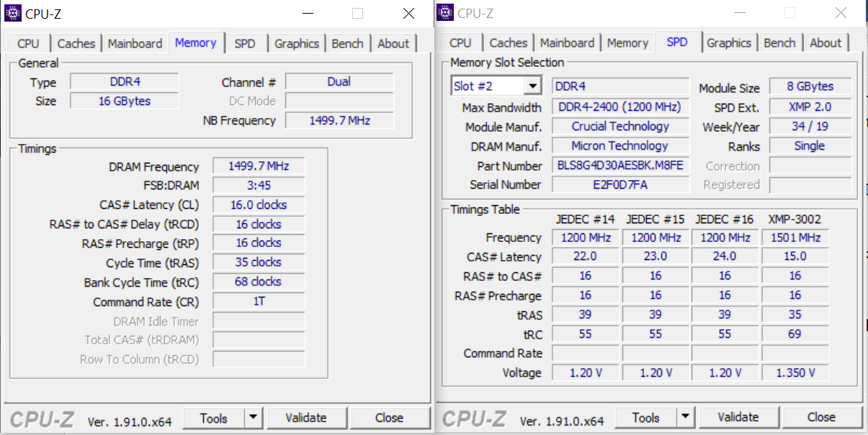
Task: Expand the Slot #2 memory slot dropdown
Action: pyautogui.click(x=532, y=86)
